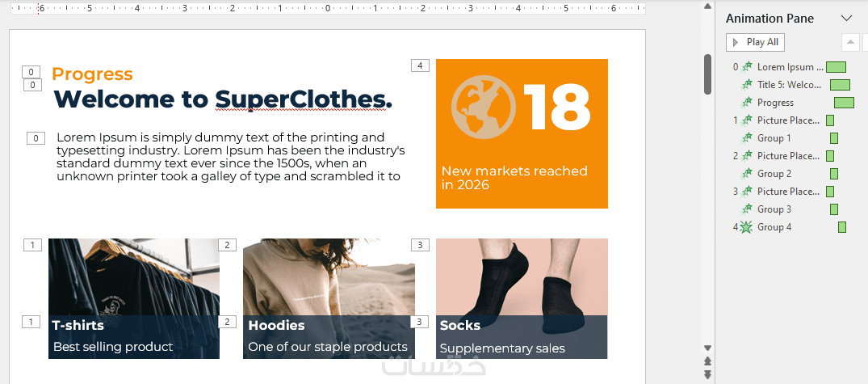The height and width of the screenshot is (384, 868).
Task: Click the emphasis star icon beside Group 4
Action: pos(746,226)
